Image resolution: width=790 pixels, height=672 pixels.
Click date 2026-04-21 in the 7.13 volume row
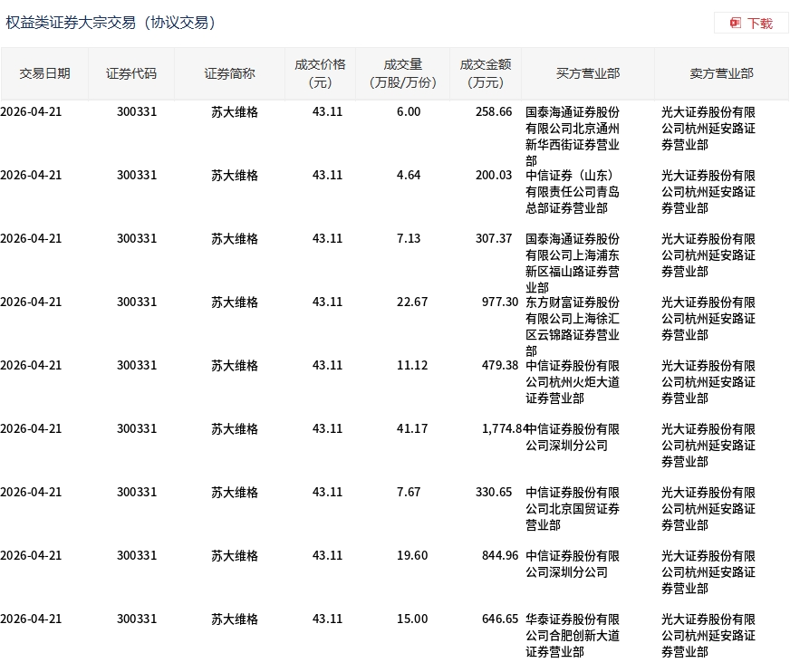[31, 239]
